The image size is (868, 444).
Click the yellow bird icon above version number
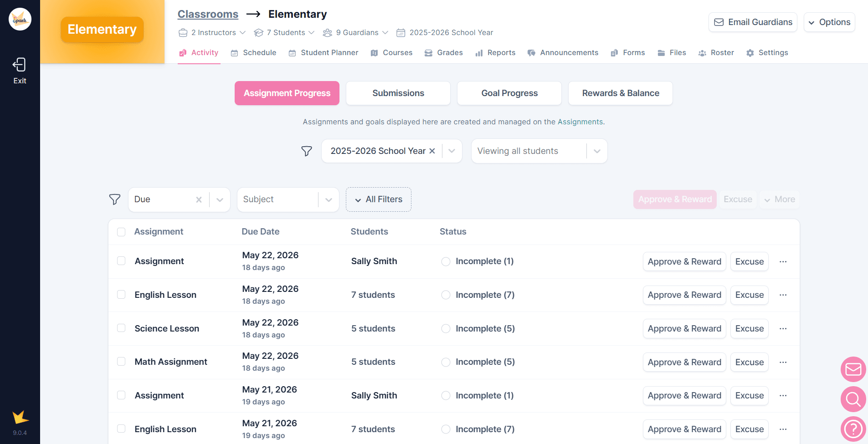pyautogui.click(x=20, y=417)
